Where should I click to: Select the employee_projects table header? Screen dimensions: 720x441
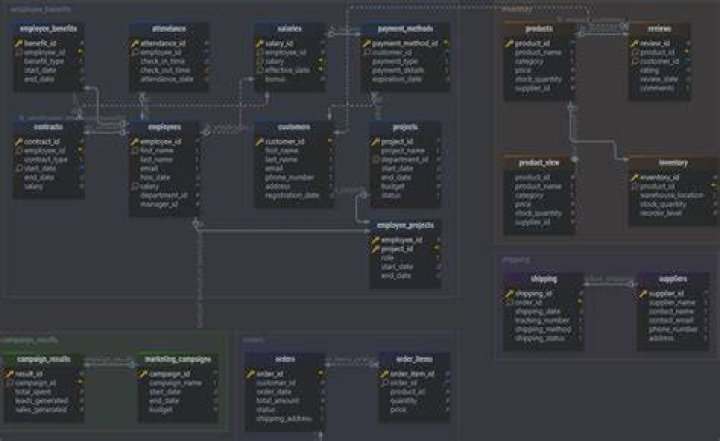pyautogui.click(x=405, y=226)
